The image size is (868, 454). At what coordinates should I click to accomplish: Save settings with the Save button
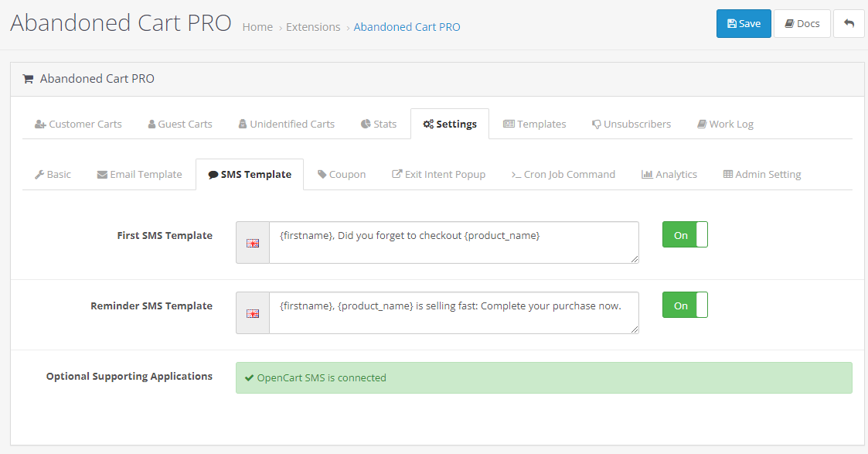click(x=744, y=23)
